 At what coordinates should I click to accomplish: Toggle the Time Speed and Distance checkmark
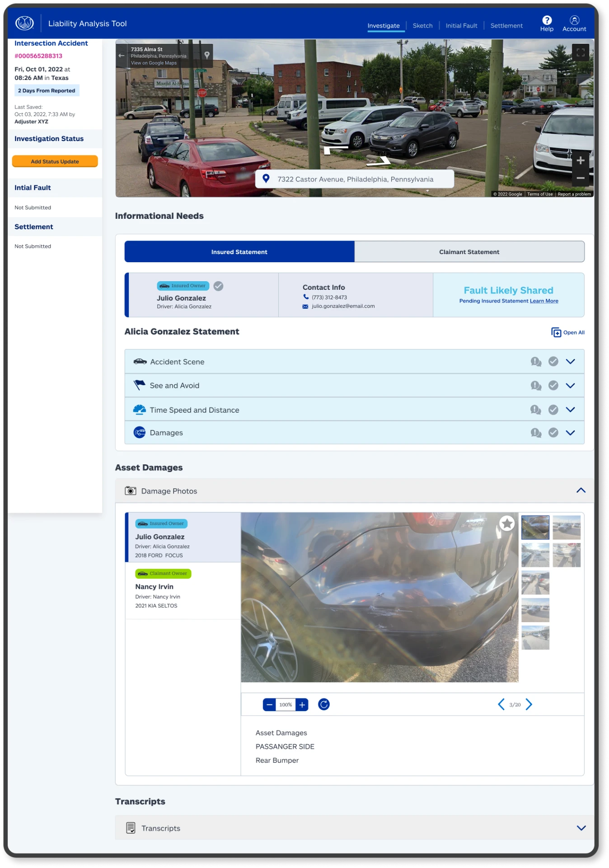(x=553, y=410)
